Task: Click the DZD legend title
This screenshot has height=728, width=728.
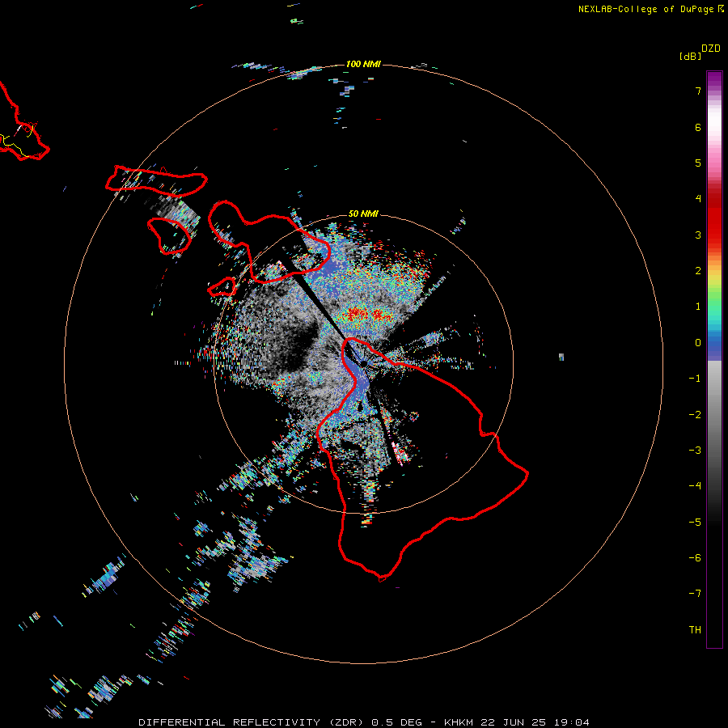Action: point(711,49)
